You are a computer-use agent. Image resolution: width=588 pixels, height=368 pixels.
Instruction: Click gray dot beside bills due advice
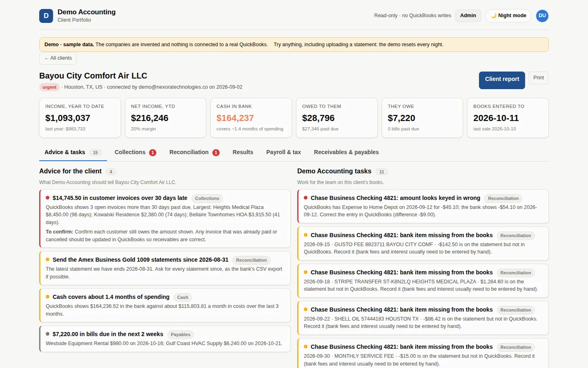48,334
